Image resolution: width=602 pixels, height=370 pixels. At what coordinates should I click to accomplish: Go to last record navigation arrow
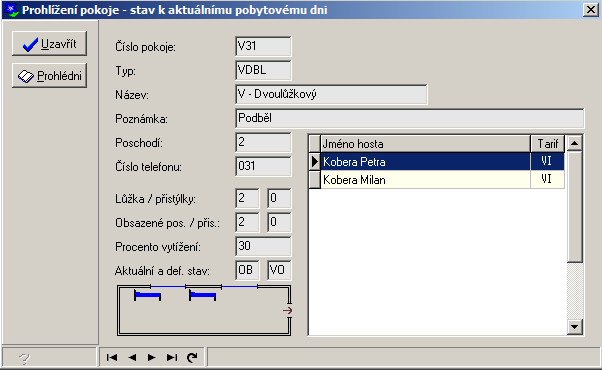172,357
